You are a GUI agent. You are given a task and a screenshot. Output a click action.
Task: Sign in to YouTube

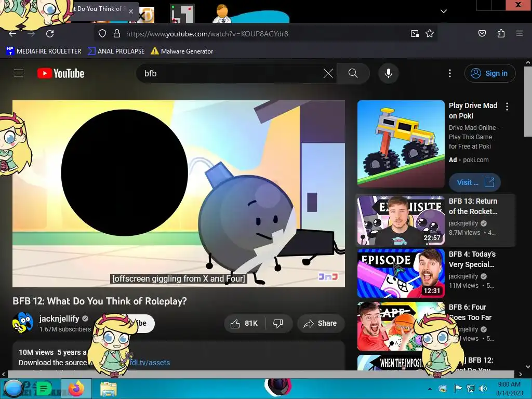[x=490, y=73]
